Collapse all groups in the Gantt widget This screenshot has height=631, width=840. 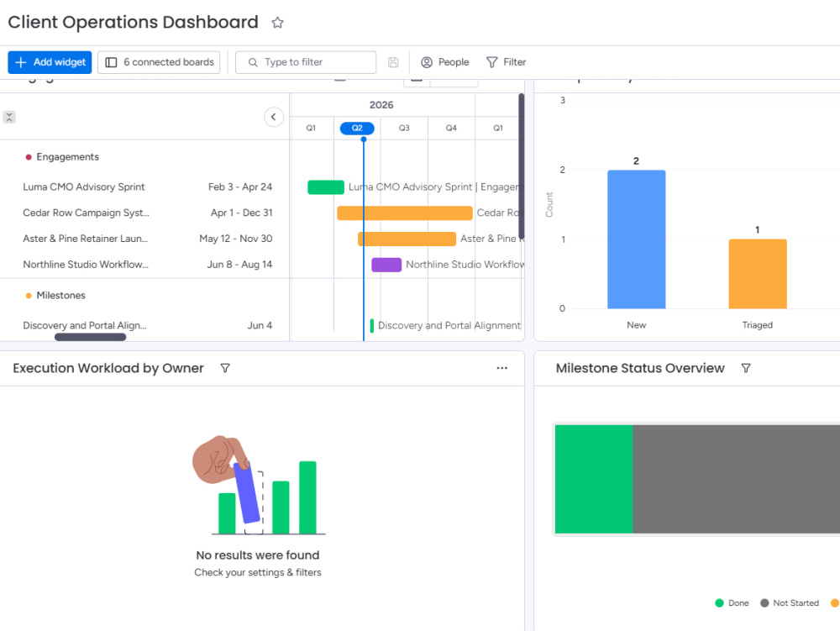coord(9,117)
